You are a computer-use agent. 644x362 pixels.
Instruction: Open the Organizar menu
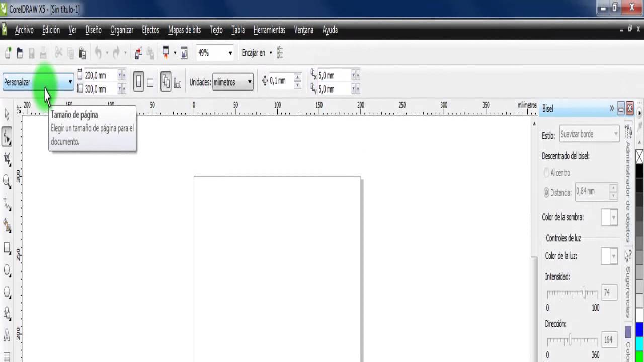click(122, 30)
